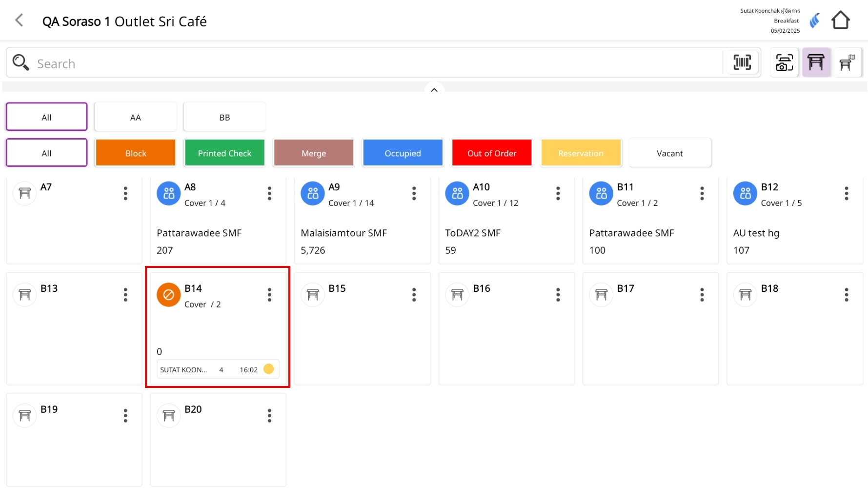Click the blocked icon on table B14
868x488 pixels.
tap(168, 295)
